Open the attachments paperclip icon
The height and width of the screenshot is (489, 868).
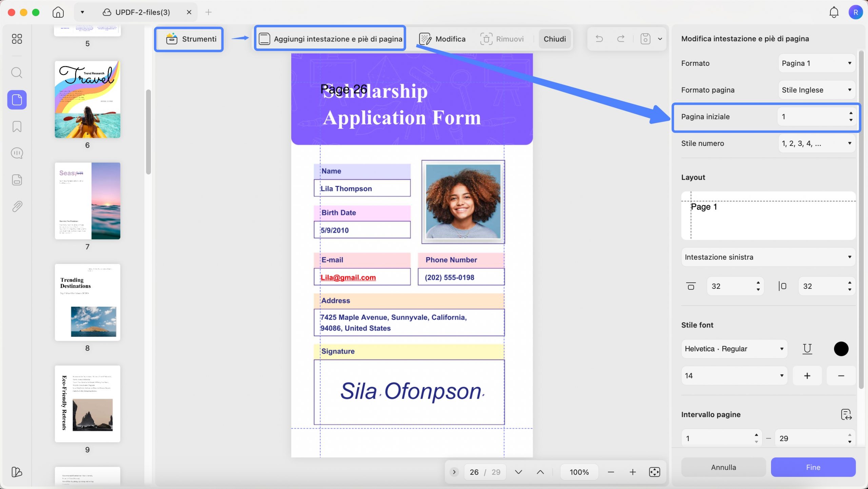tap(17, 206)
